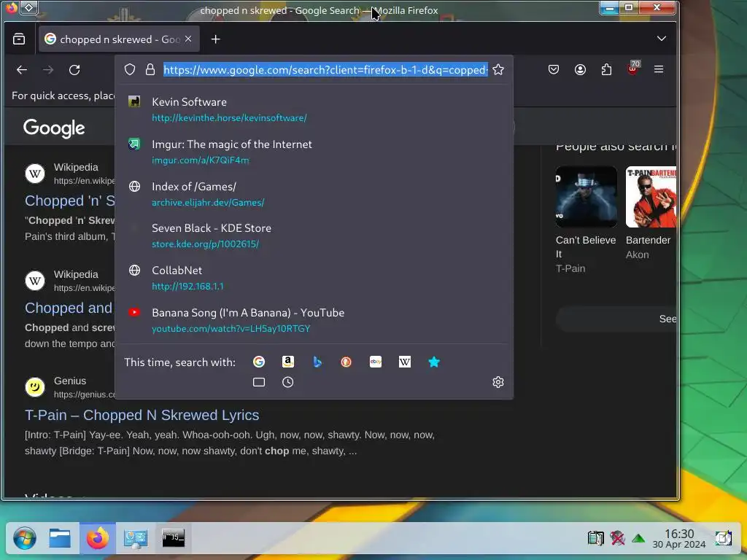Open the tracking protection shield icon
747x560 pixels.
coord(130,69)
